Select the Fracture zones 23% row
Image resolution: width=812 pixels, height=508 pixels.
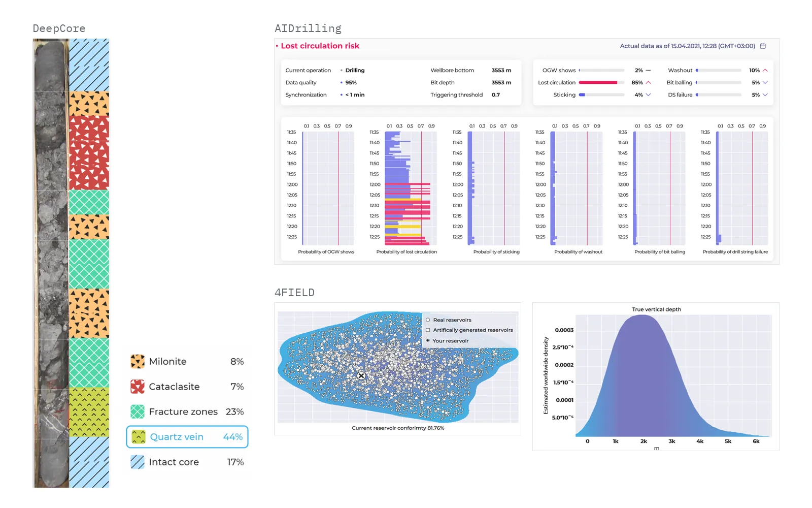coord(187,411)
